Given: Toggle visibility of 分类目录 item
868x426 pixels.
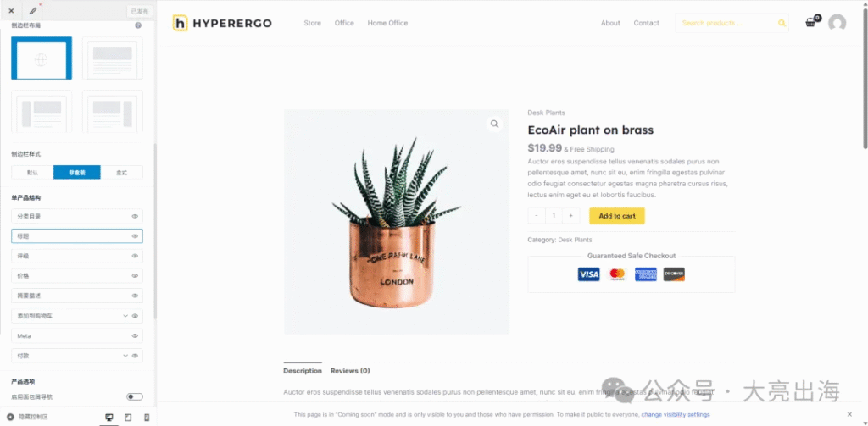Looking at the screenshot, I should [x=135, y=216].
